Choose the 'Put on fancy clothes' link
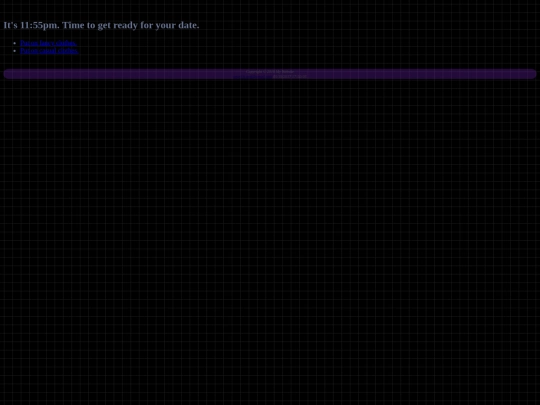This screenshot has height=405, width=540. pos(48,43)
